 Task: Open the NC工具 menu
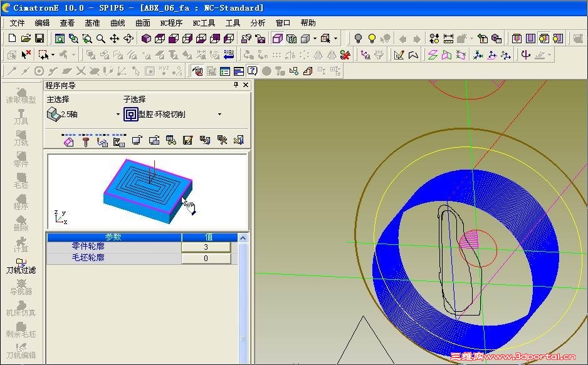tap(204, 23)
